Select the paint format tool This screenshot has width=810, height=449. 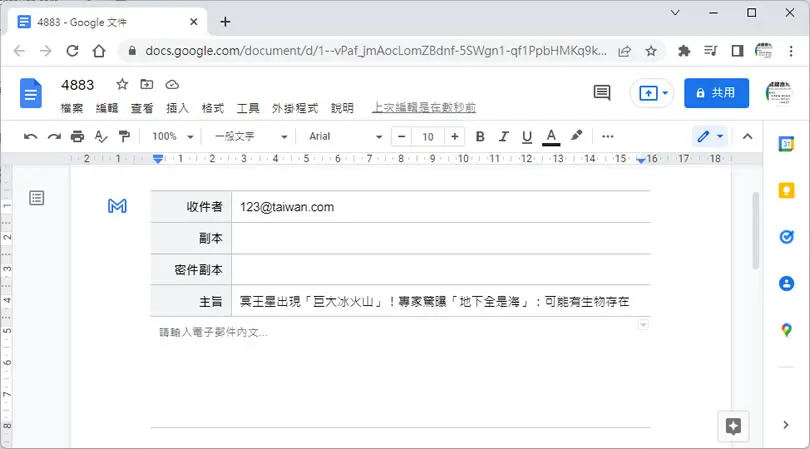(x=124, y=136)
